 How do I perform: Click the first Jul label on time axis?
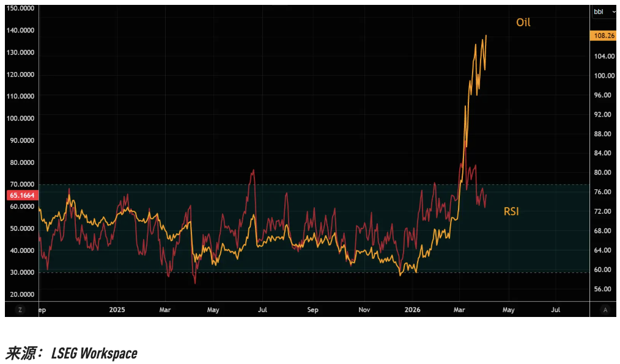click(263, 310)
